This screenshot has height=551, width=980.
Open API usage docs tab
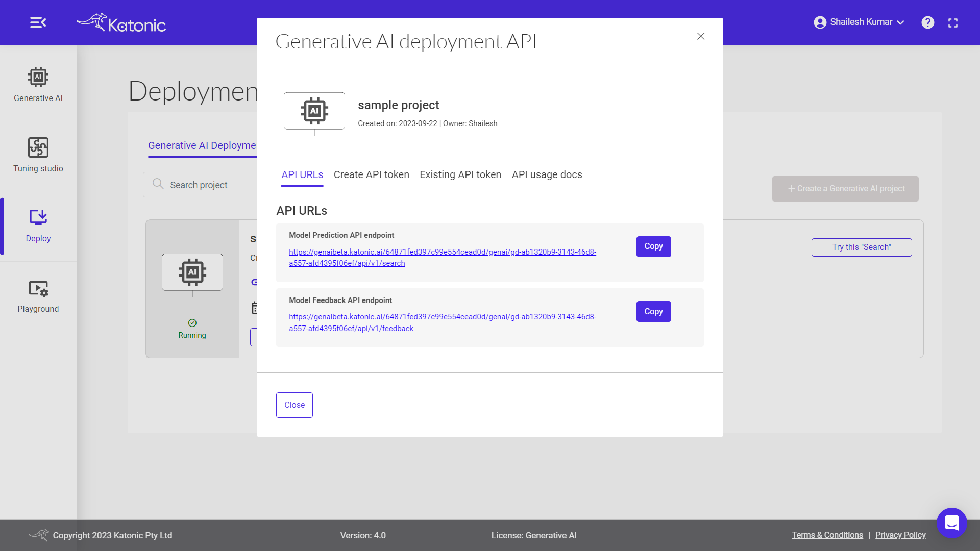(x=547, y=174)
